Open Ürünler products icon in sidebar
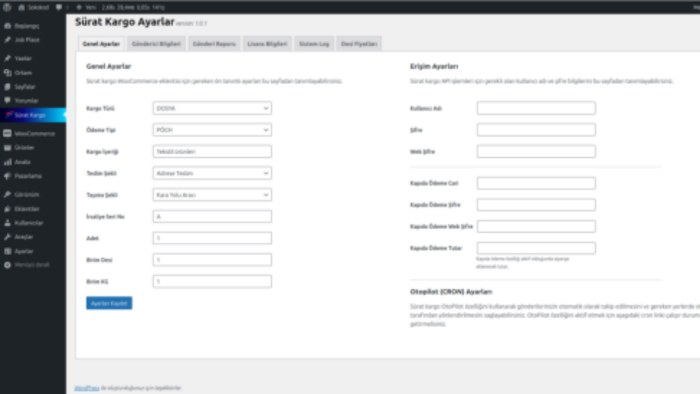Screen dimensions: 700x394 click(8, 147)
